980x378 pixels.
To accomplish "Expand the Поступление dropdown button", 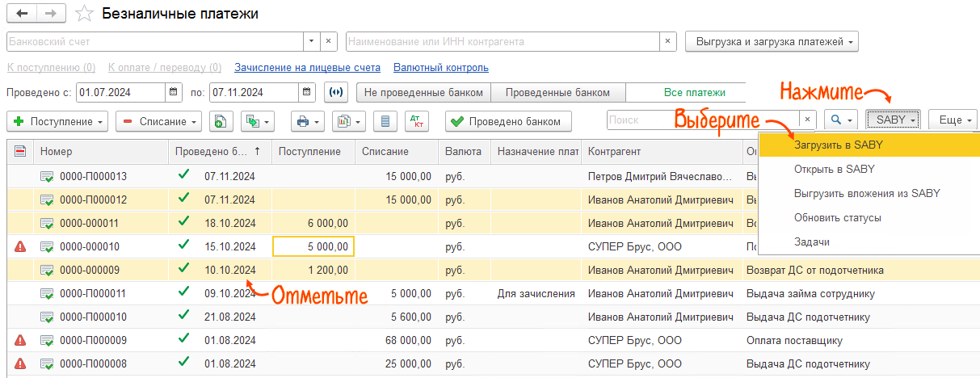I will 58,121.
